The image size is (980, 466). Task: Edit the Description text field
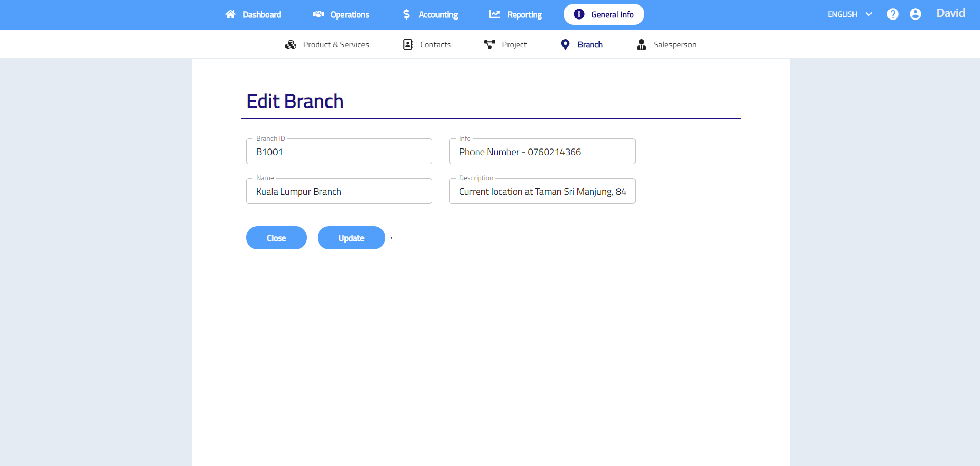click(542, 192)
